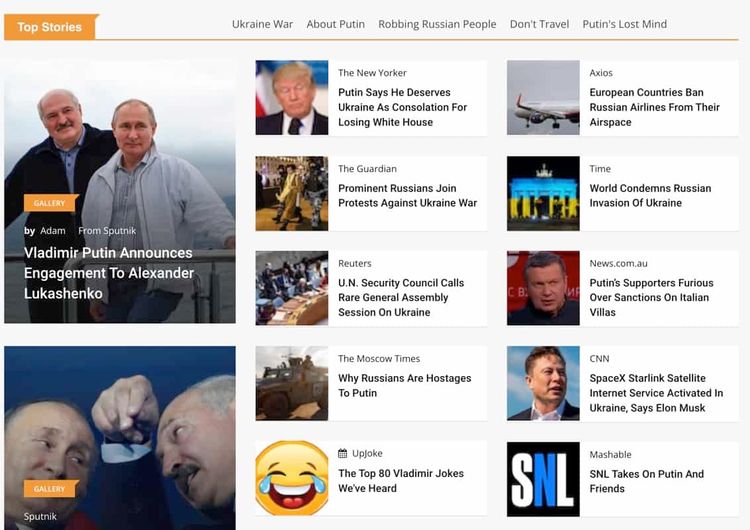Viewport: 750px width, 530px height.
Task: Open the thumbnail beside the New Yorker story
Action: pyautogui.click(x=292, y=98)
